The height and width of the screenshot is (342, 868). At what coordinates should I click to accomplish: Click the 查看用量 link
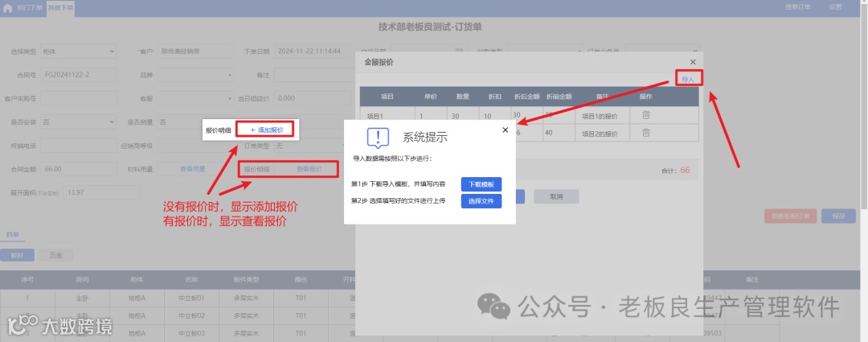193,169
